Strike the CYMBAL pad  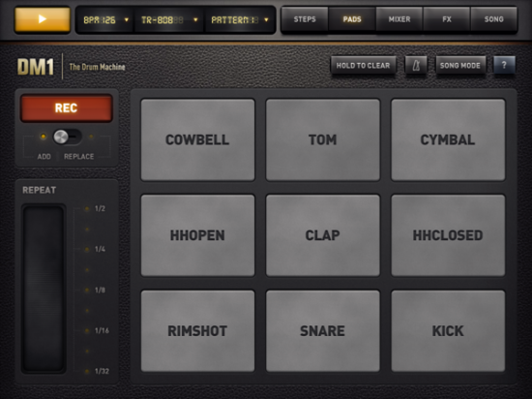click(x=448, y=139)
